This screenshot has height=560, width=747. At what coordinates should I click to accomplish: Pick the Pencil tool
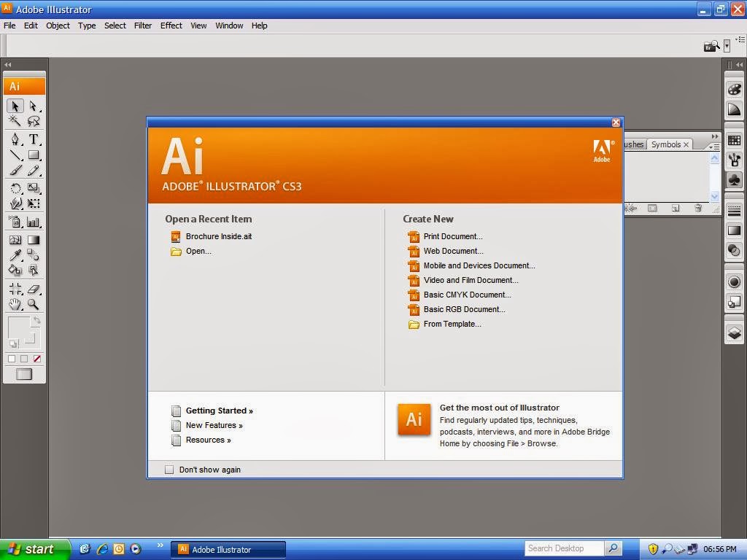[34, 171]
